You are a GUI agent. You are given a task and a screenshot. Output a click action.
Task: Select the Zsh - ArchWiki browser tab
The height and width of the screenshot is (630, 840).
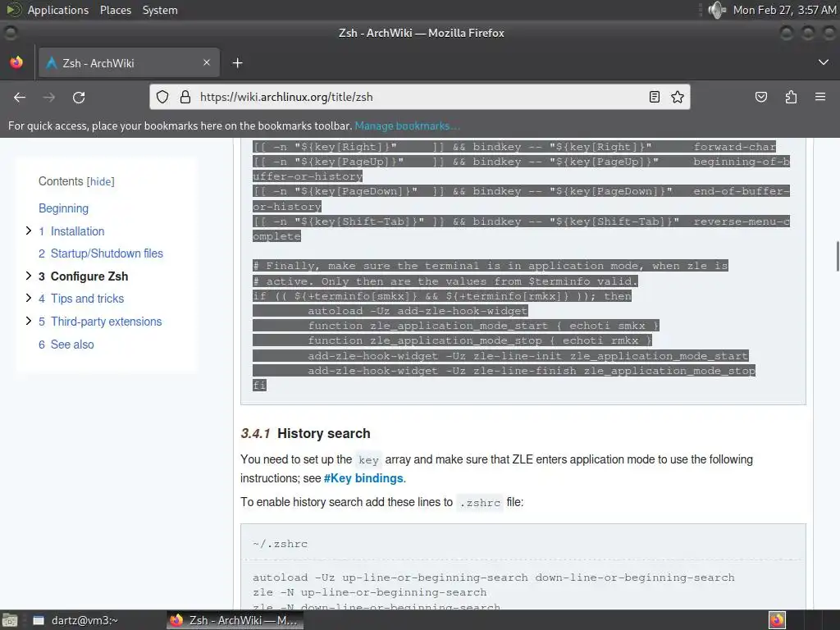[x=129, y=63]
